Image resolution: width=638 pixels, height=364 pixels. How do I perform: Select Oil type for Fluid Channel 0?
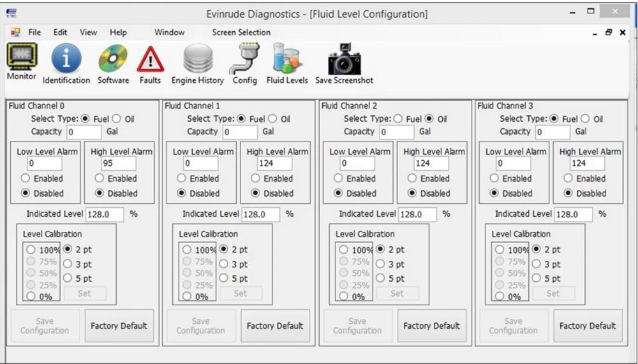[116, 119]
